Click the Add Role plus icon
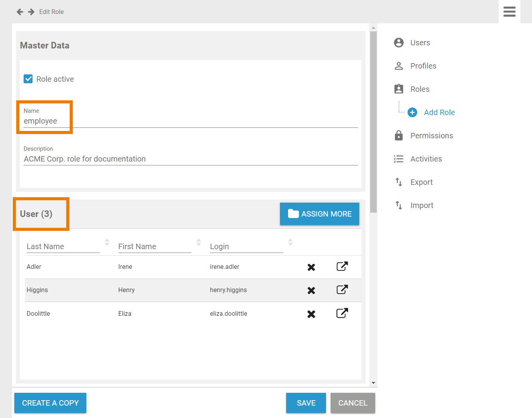Screen dimensions: 532x418 click(x=412, y=112)
